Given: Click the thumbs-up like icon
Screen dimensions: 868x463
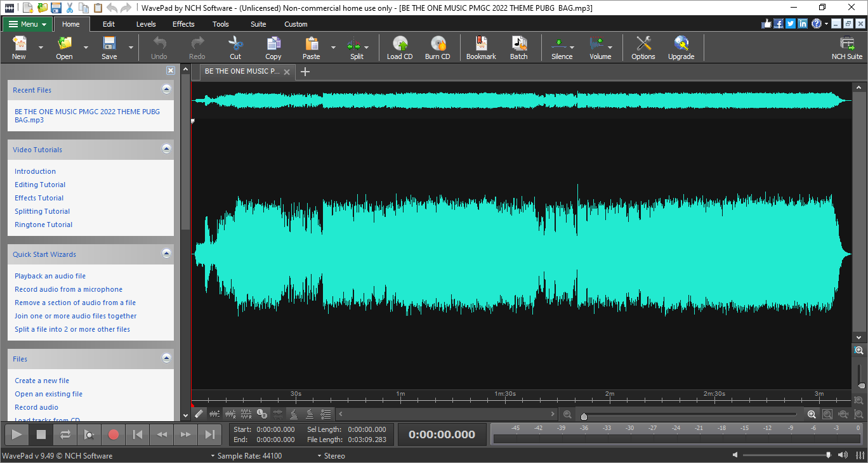Looking at the screenshot, I should (x=766, y=23).
